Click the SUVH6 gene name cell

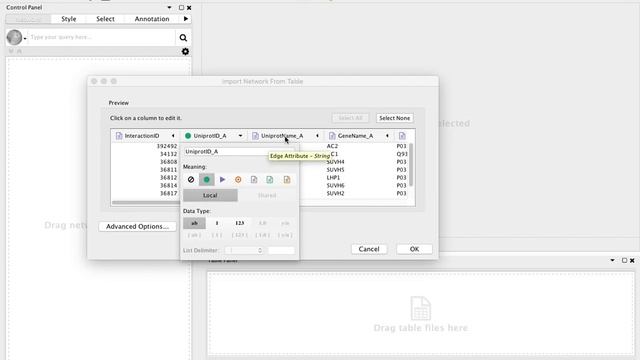336,186
